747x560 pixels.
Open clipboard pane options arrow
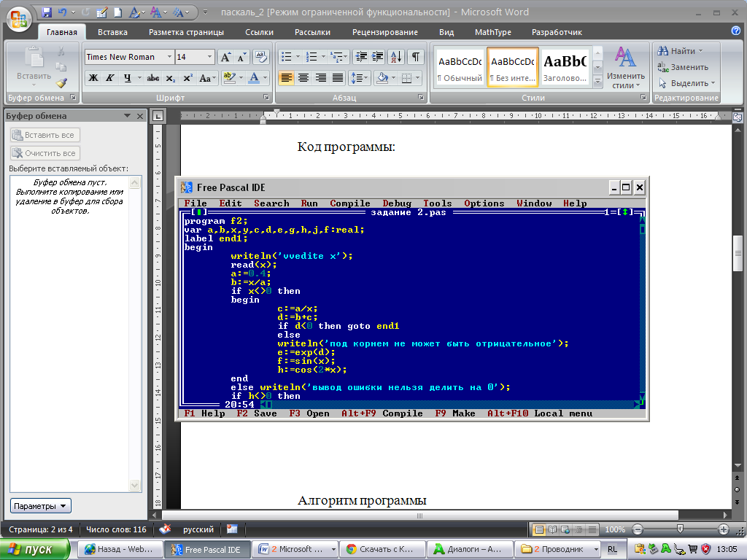coord(127,116)
